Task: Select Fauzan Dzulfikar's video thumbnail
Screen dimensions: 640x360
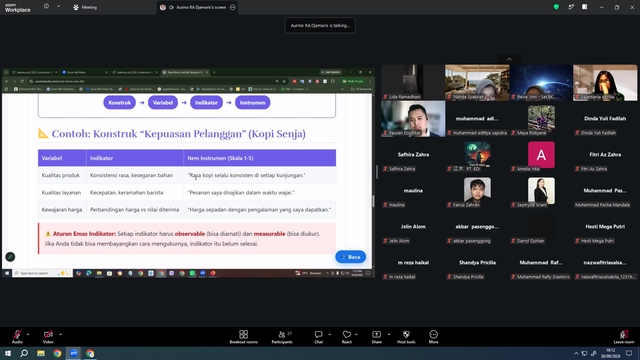Action: (x=413, y=119)
